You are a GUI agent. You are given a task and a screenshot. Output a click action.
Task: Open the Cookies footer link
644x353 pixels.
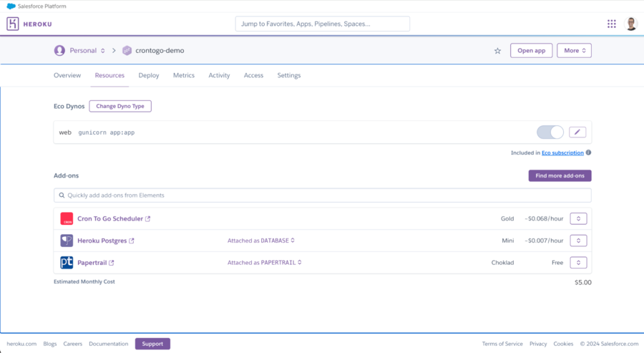click(563, 344)
